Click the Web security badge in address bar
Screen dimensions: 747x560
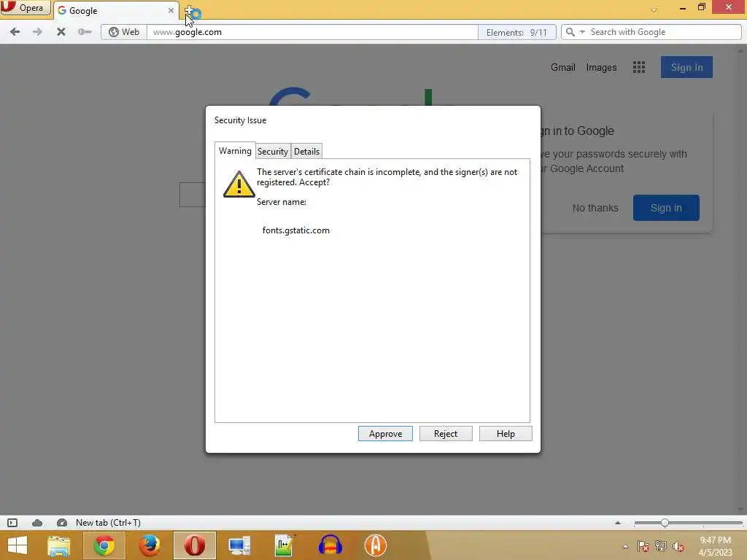pyautogui.click(x=124, y=32)
